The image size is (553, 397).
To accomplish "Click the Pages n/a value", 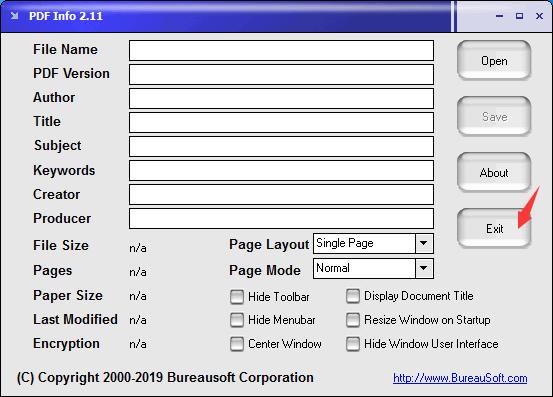I will [138, 272].
